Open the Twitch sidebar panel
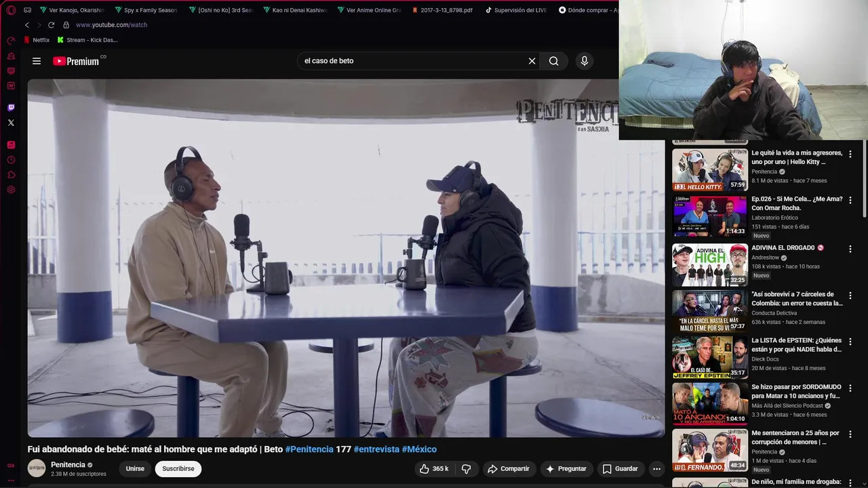Screen dimensions: 868x488 point(11,108)
